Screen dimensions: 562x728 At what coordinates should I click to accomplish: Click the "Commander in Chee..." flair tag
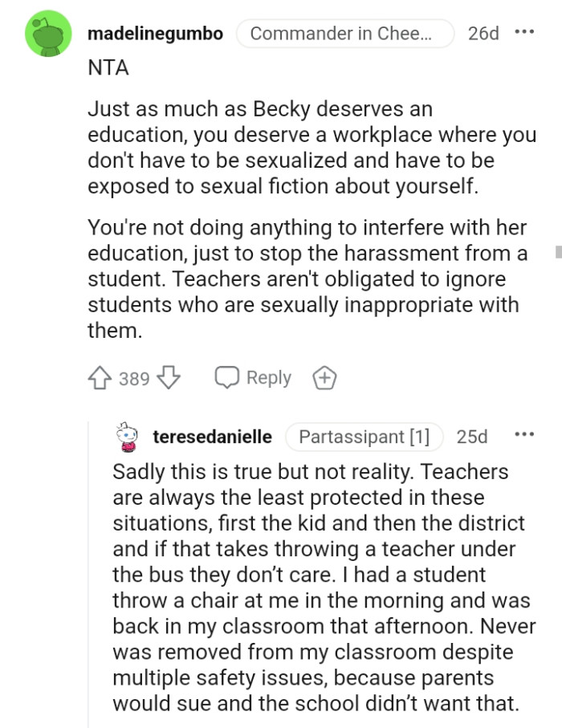tap(345, 34)
